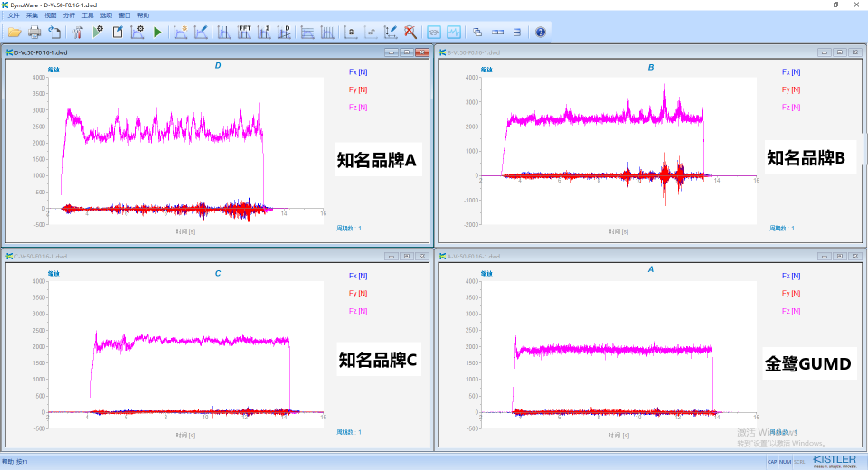Image resolution: width=868 pixels, height=470 pixels.
Task: Click the drift compensation D icon
Action: coord(284,33)
